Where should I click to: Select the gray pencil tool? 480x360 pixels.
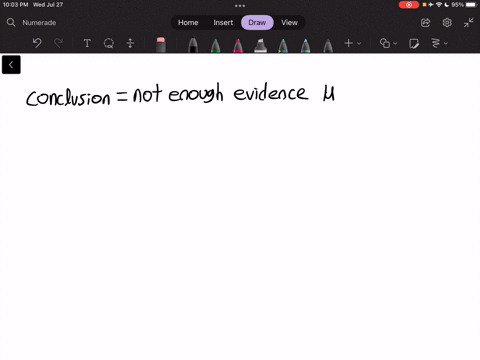(328, 45)
